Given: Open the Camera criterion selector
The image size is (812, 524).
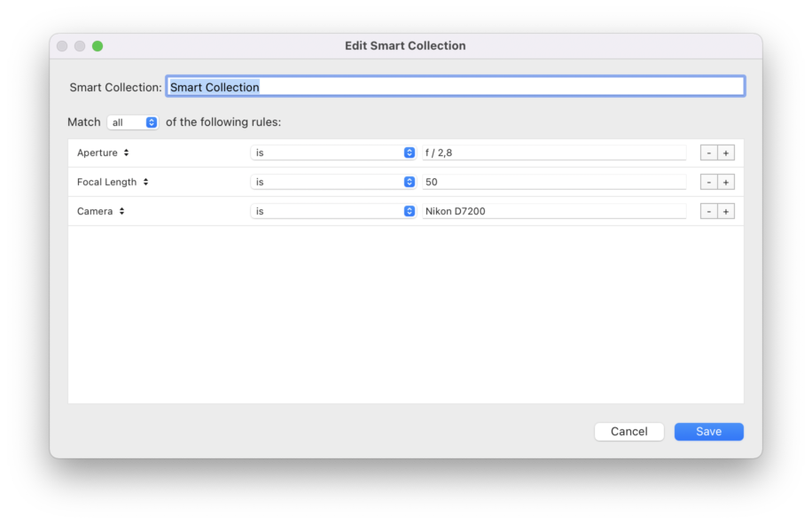Looking at the screenshot, I should click(x=100, y=211).
